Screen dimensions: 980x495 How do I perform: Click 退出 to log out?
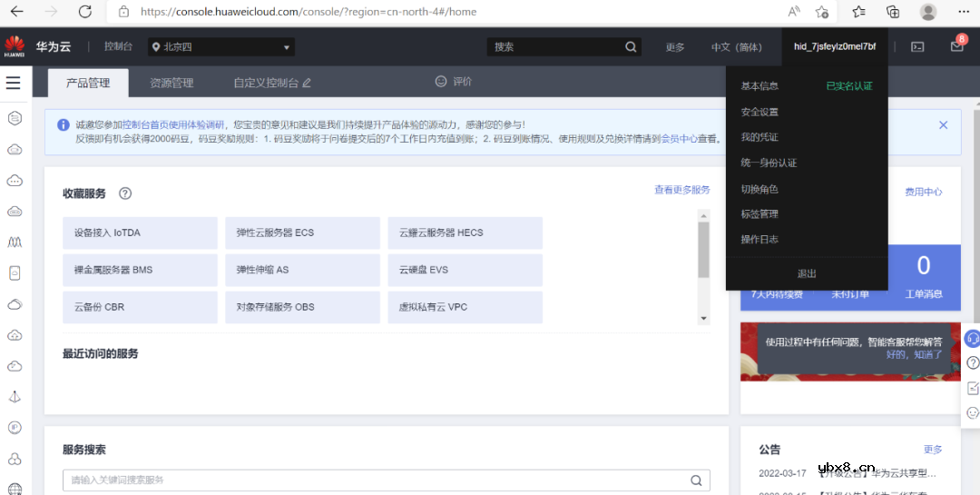[807, 273]
